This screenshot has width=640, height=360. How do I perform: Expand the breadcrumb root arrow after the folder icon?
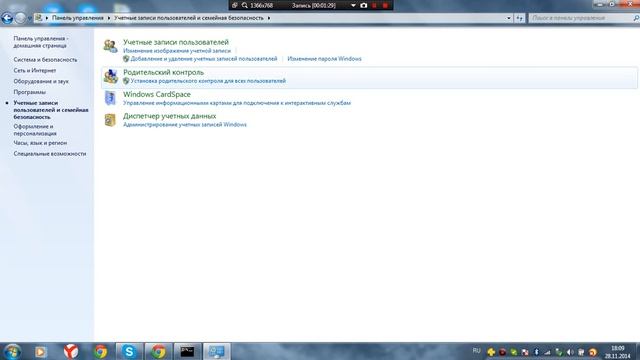pos(47,18)
